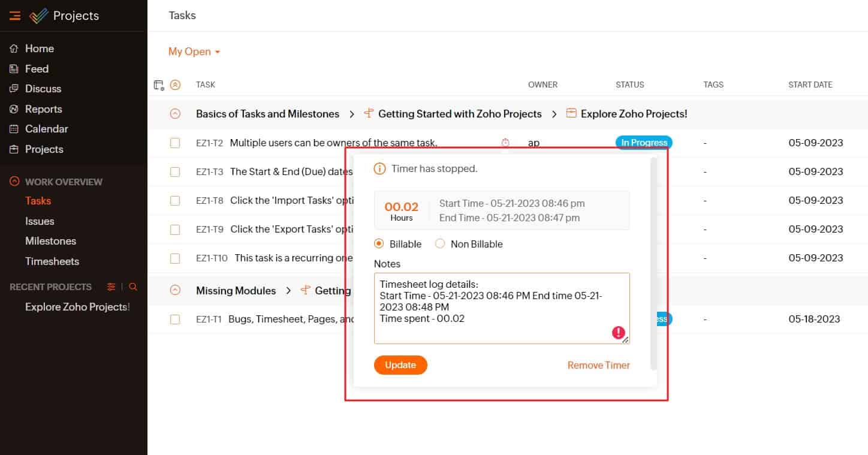Click milestone icon in Missing Modules row
Screen dimensions: 868x455
pyautogui.click(x=305, y=290)
